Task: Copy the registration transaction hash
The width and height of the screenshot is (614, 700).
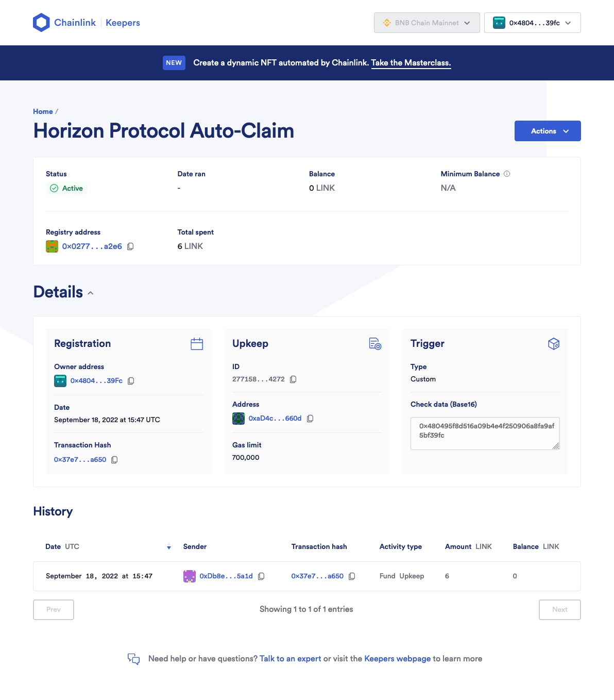Action: click(114, 460)
